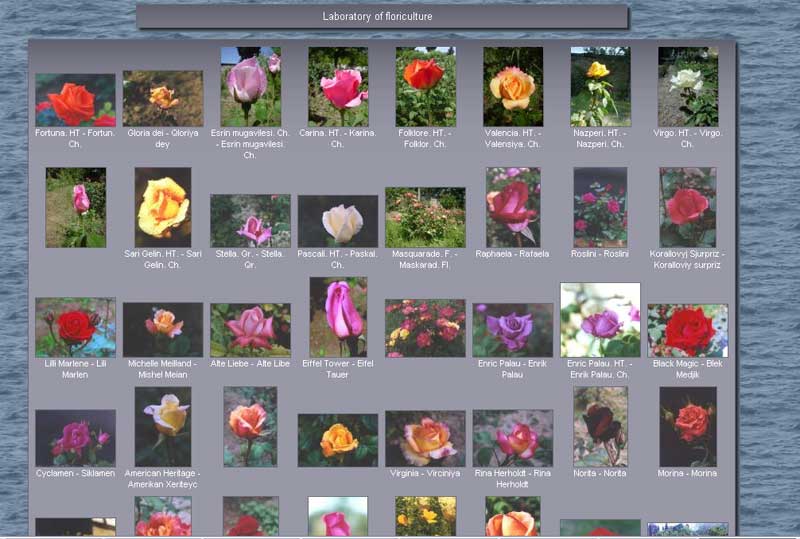
Task: Open the Black Magic red rose thumbnail
Action: 687,330
